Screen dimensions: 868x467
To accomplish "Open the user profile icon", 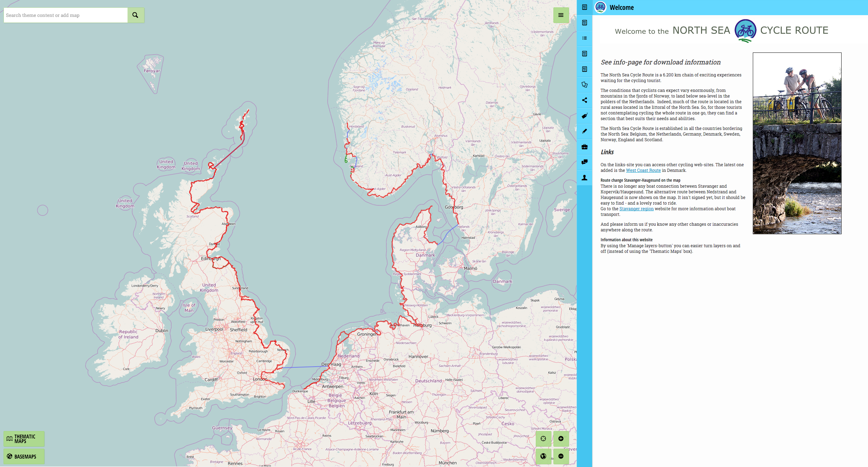I will click(584, 178).
